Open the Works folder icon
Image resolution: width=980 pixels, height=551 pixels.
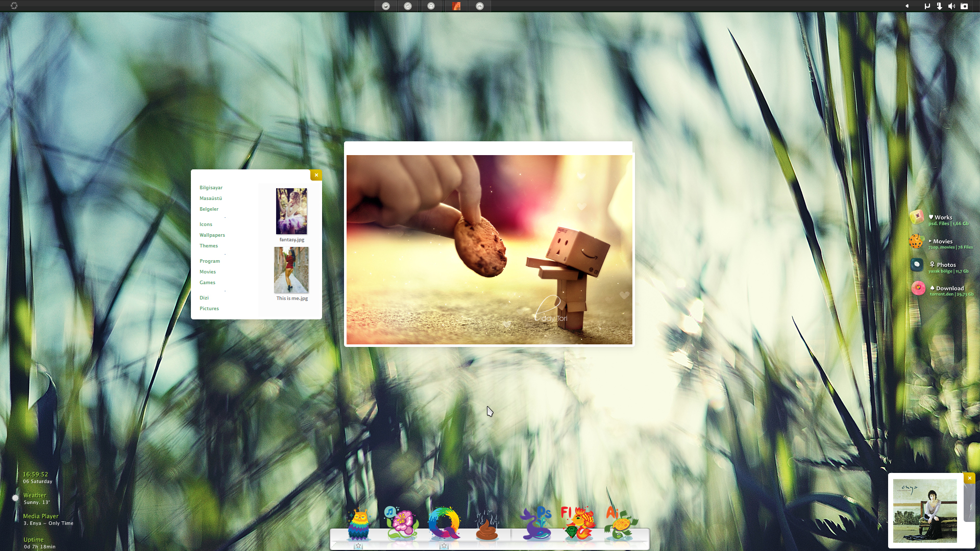click(917, 217)
